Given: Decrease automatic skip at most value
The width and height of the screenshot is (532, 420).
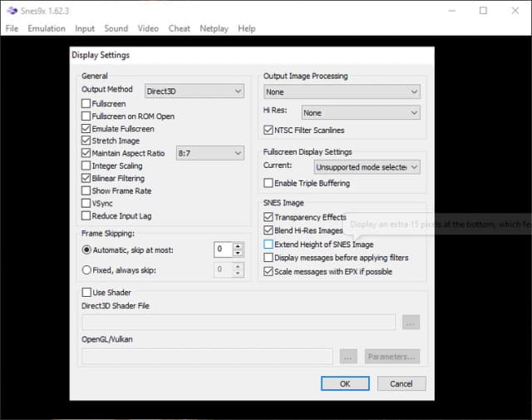Looking at the screenshot, I should pyautogui.click(x=238, y=254).
